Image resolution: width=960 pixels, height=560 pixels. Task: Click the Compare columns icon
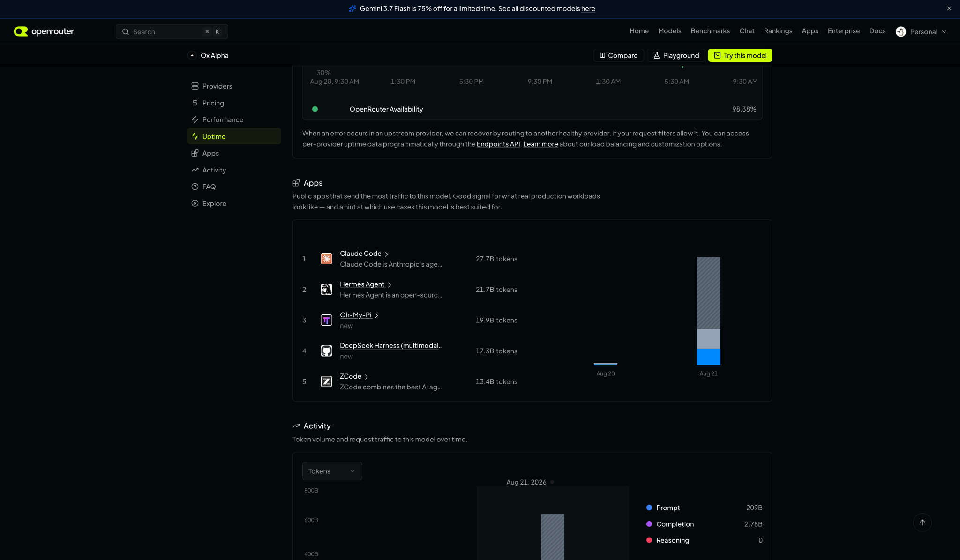click(x=602, y=55)
